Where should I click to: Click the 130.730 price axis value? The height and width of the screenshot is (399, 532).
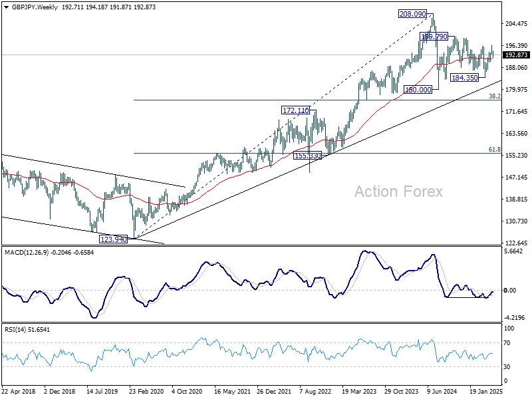[517, 221]
